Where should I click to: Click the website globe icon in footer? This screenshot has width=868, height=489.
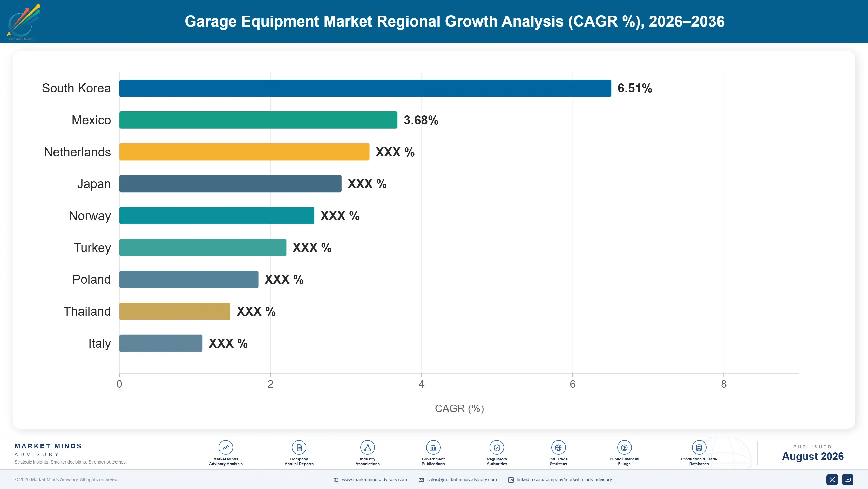336,480
